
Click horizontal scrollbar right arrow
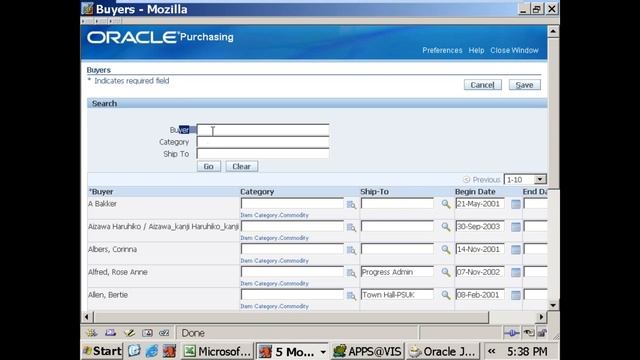click(541, 317)
